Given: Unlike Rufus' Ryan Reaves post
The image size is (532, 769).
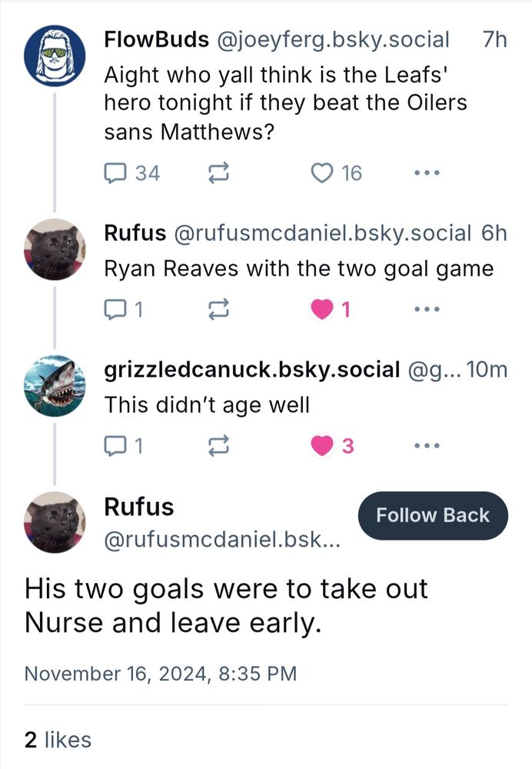Looking at the screenshot, I should click(x=321, y=310).
